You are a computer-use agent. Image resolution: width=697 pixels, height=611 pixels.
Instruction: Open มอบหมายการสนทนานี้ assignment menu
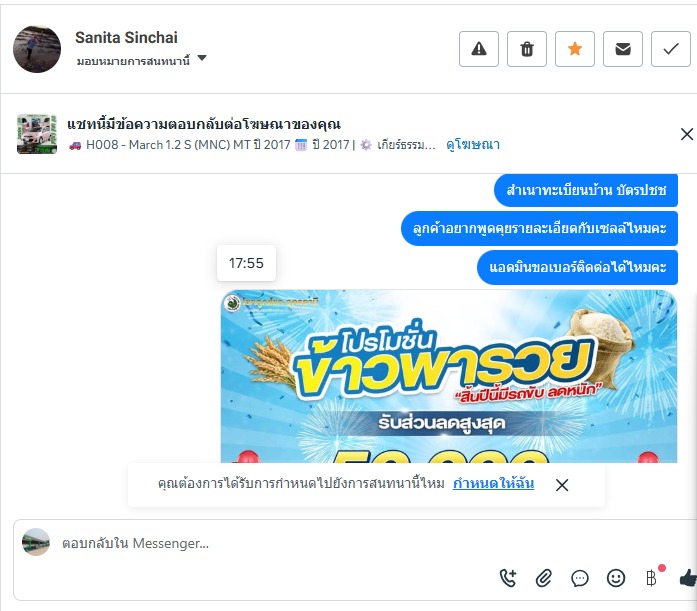coord(133,61)
